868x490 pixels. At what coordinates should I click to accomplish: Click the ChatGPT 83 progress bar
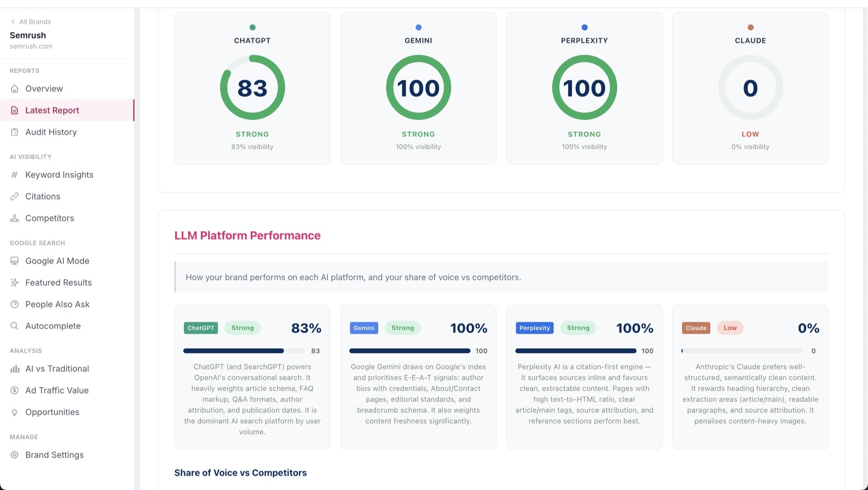coord(244,351)
